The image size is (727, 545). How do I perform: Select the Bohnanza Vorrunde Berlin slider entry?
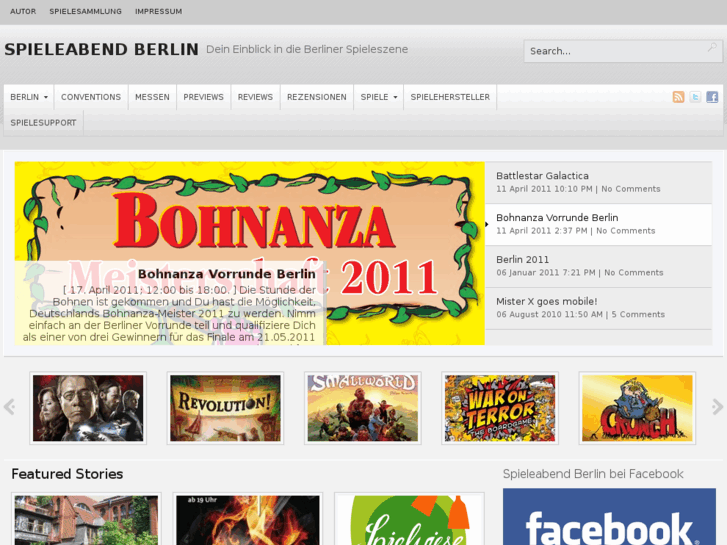tap(598, 224)
